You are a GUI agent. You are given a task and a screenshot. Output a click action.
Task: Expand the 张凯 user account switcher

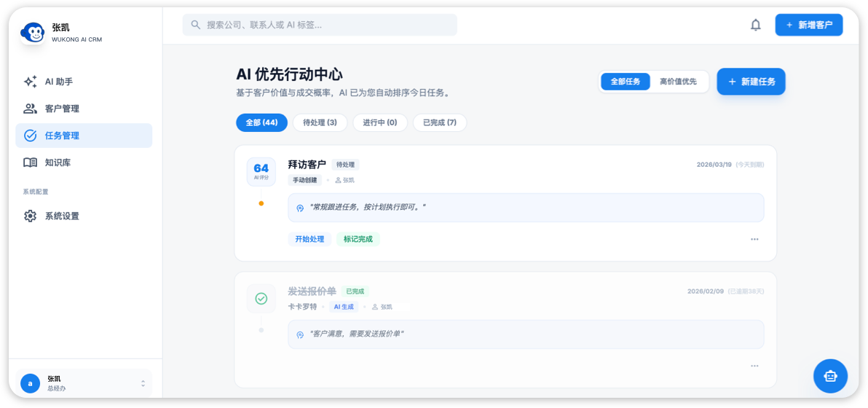(x=143, y=383)
